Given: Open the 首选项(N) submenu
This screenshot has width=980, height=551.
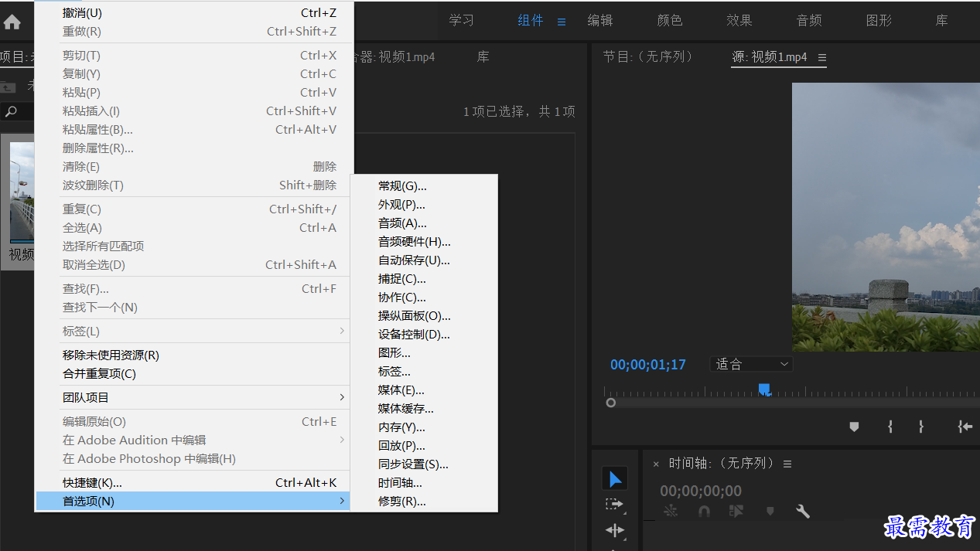Looking at the screenshot, I should pos(193,501).
